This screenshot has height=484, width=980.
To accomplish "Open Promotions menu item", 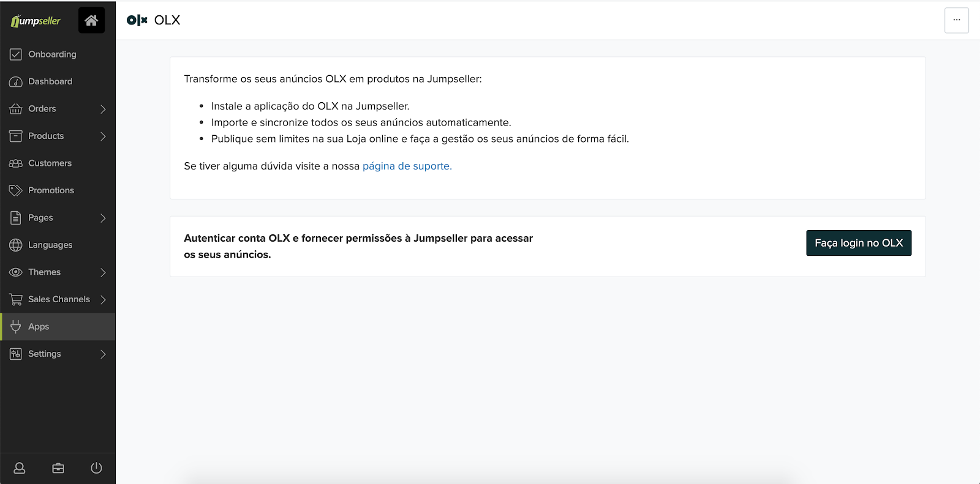I will [58, 190].
